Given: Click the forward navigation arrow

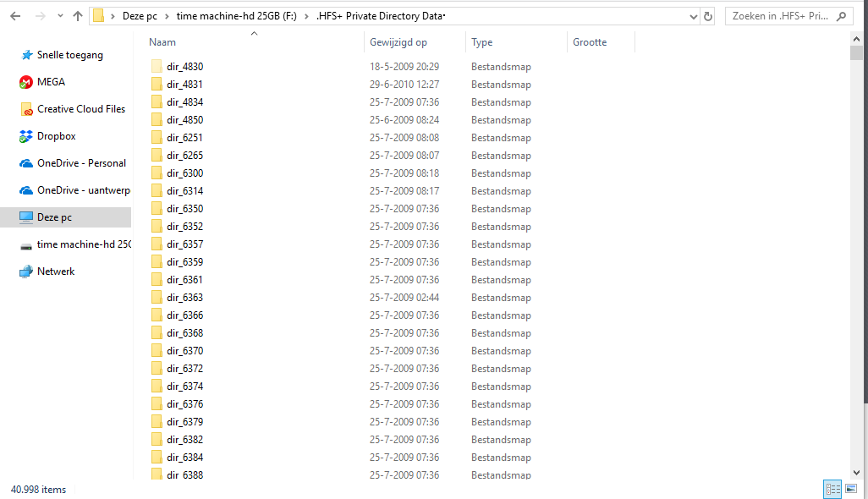Looking at the screenshot, I should click(41, 16).
